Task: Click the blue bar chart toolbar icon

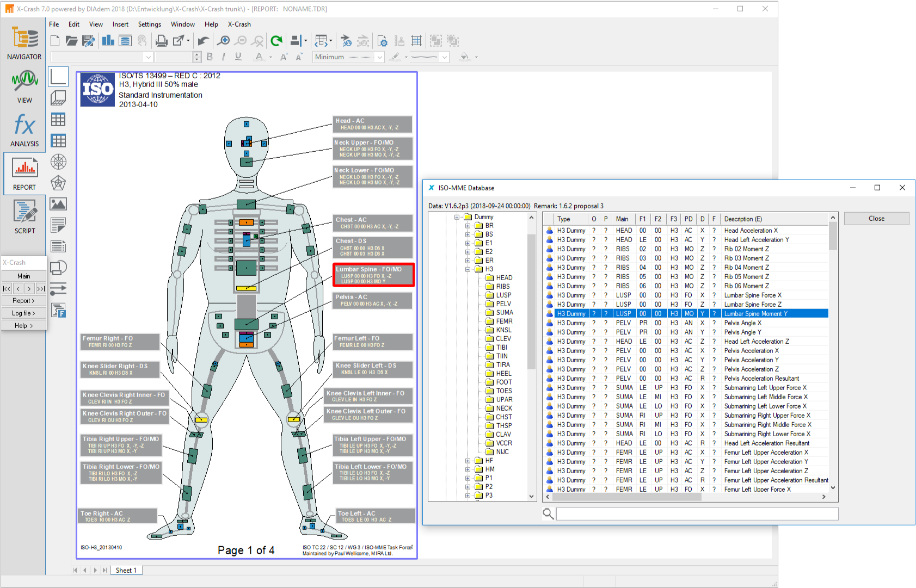Action: pos(108,41)
